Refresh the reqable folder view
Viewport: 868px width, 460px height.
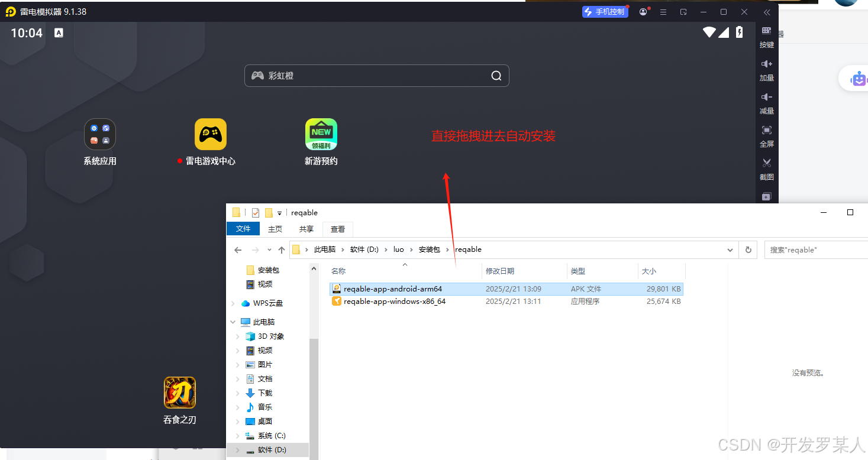[x=748, y=250]
